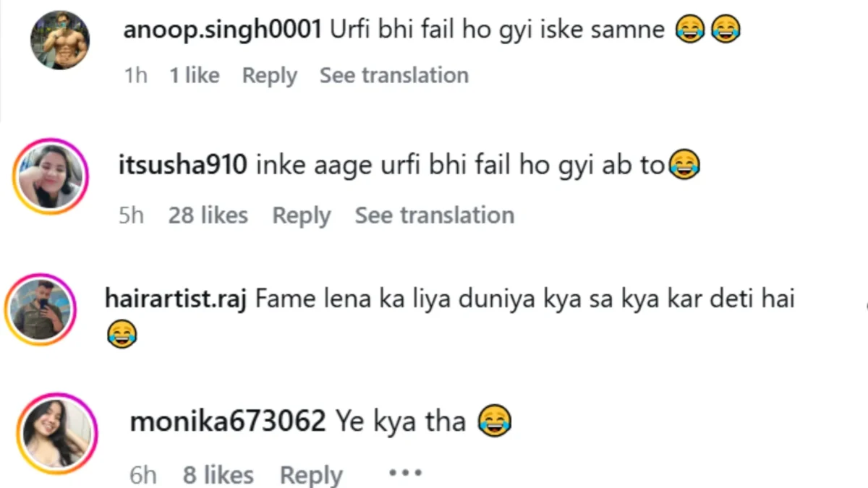View the 8 likes on monika673062's comment
The image size is (868, 488).
coord(218,475)
